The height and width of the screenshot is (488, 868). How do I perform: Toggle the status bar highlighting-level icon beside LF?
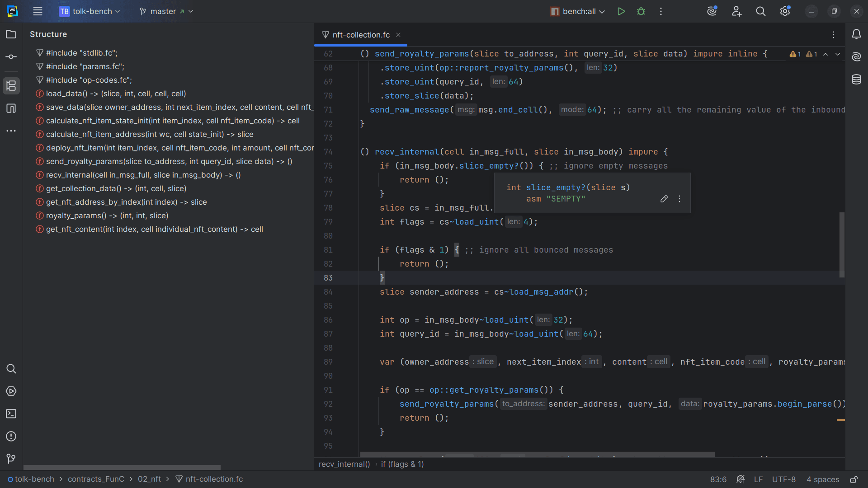[741, 479]
